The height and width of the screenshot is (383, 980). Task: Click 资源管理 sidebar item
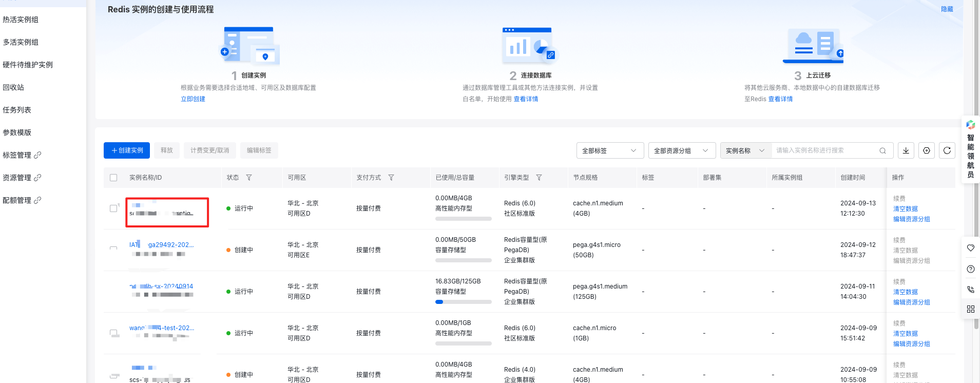[x=17, y=178]
